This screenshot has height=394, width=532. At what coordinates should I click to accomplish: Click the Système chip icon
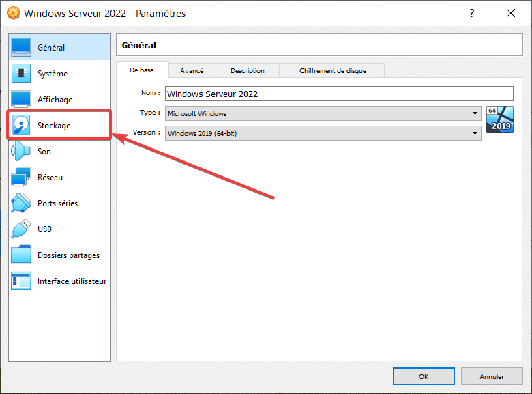21,73
